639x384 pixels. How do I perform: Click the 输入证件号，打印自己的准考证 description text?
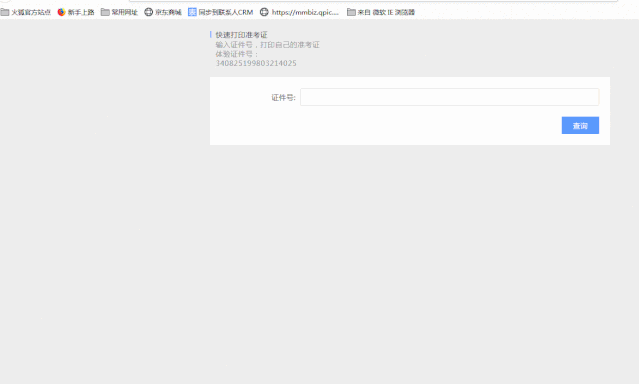268,44
